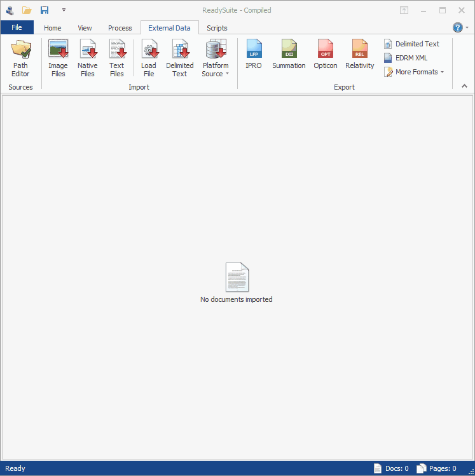Expand the Platform Source dropdown
This screenshot has height=476, width=475.
click(x=216, y=58)
